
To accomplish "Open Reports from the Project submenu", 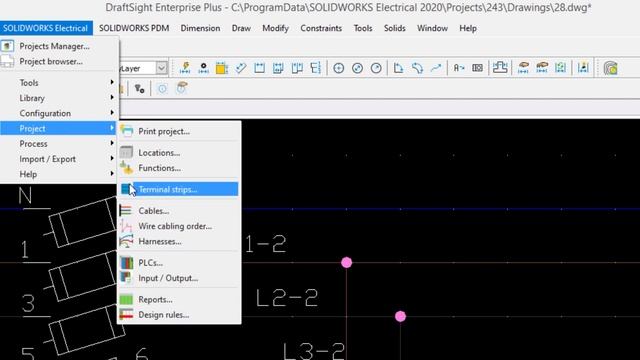I will 179,299.
